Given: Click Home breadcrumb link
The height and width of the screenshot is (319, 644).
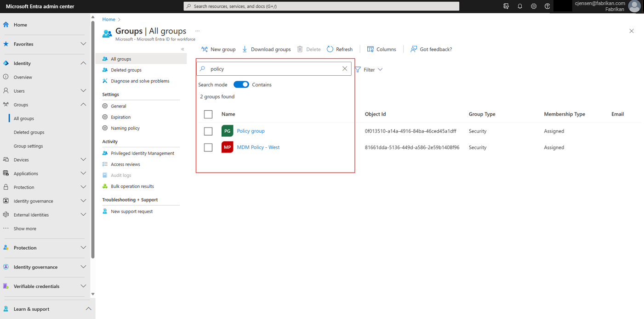Looking at the screenshot, I should (x=109, y=19).
